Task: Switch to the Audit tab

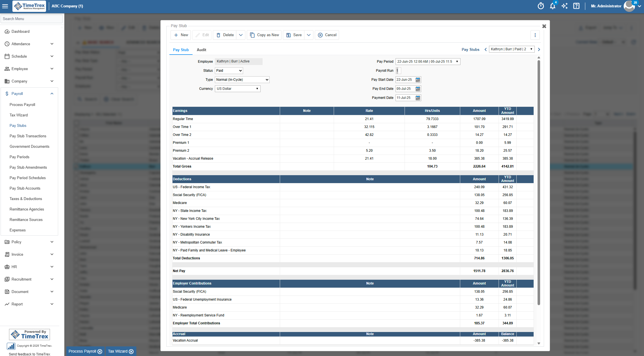Action: [201, 50]
